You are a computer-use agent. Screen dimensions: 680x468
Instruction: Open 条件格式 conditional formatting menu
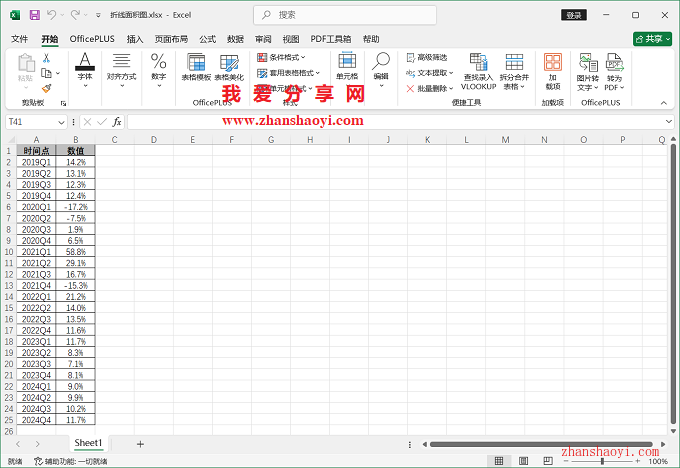point(281,57)
